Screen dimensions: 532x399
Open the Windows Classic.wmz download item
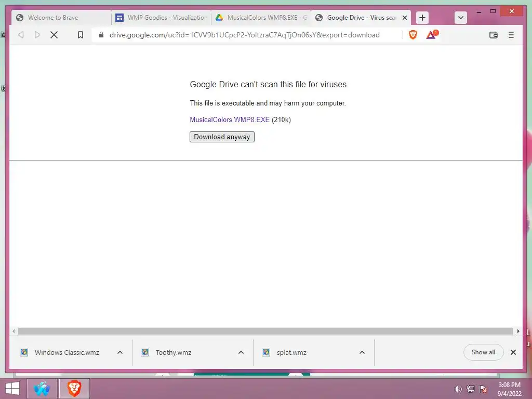[x=67, y=353]
